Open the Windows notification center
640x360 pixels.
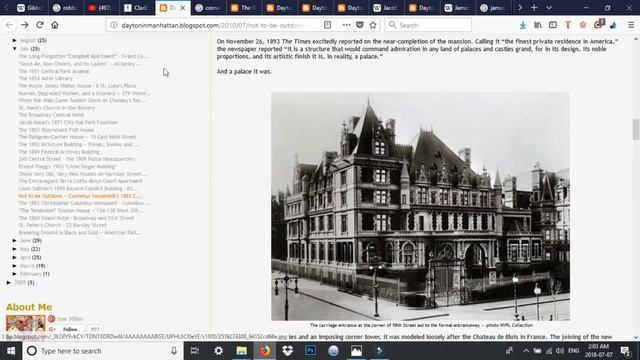[x=625, y=351]
